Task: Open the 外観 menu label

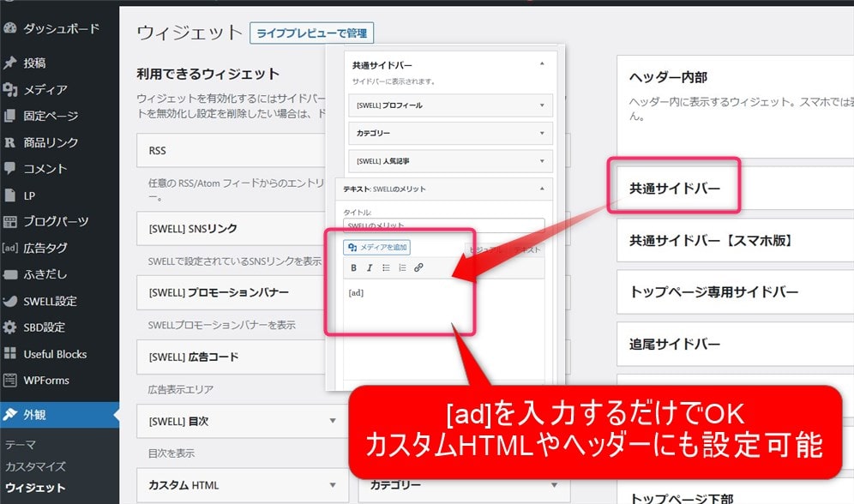Action: tap(34, 415)
